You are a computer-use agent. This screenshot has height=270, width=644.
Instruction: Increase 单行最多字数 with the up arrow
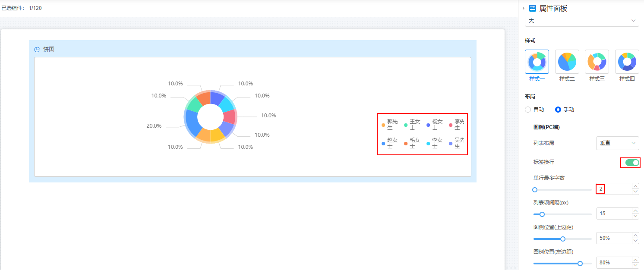click(x=635, y=186)
